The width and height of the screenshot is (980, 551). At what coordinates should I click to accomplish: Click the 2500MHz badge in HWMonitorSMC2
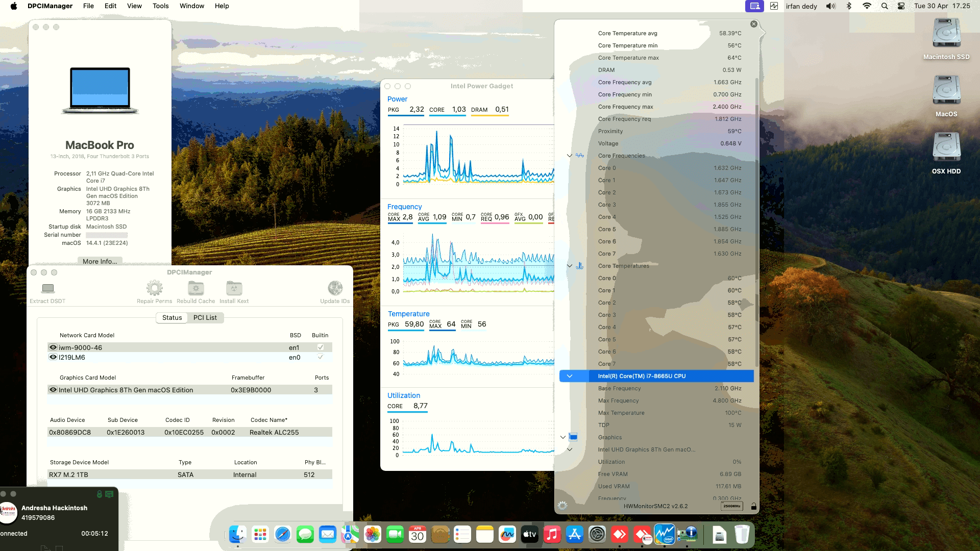tap(732, 506)
